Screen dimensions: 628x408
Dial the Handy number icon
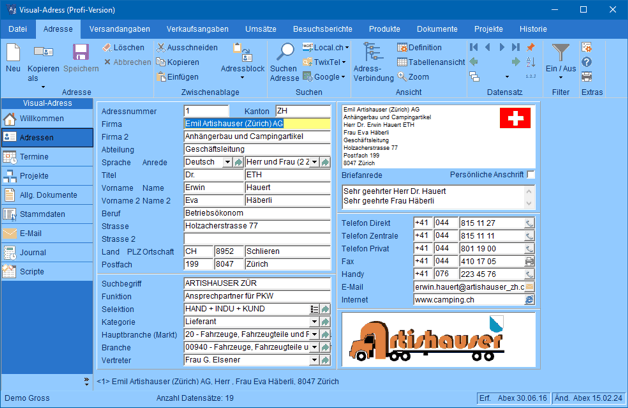[529, 274]
